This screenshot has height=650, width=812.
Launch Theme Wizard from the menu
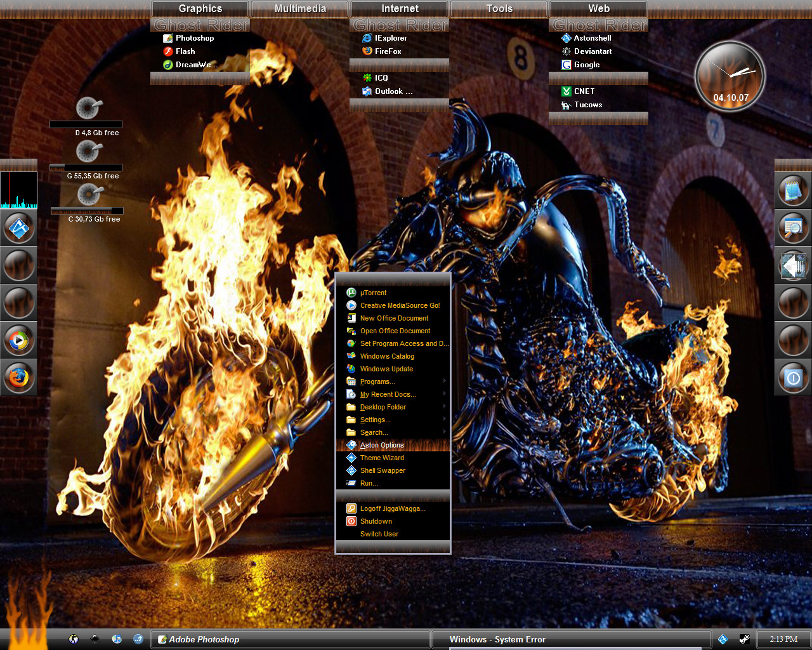pyautogui.click(x=393, y=458)
